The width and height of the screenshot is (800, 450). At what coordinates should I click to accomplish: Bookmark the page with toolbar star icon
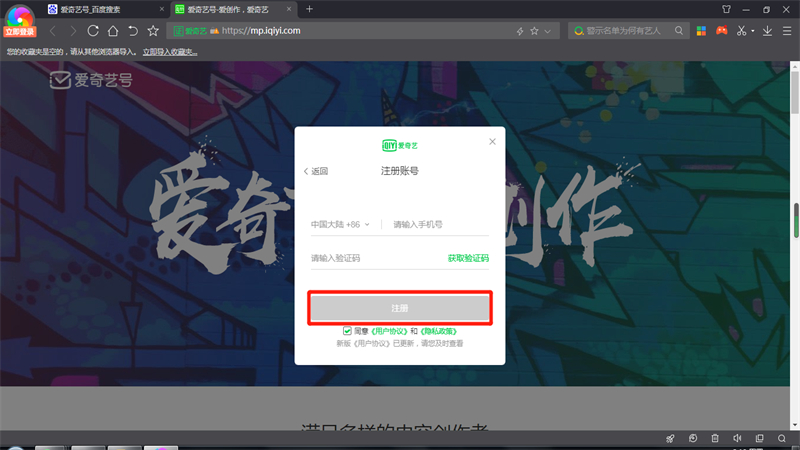click(x=153, y=31)
